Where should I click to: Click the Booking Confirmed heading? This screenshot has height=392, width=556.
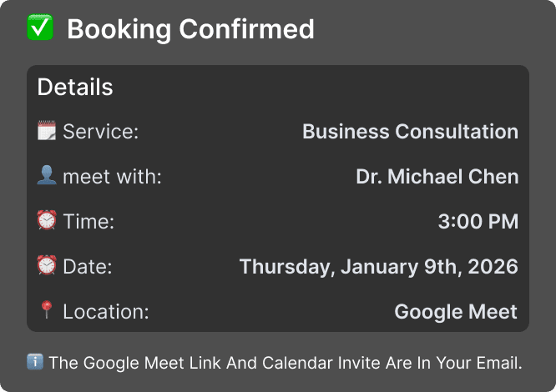(x=190, y=29)
